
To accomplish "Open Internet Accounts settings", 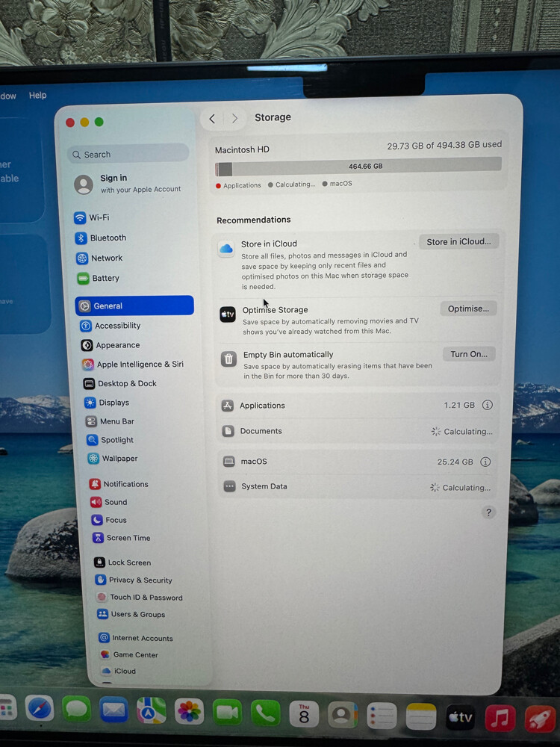I will coord(136,638).
